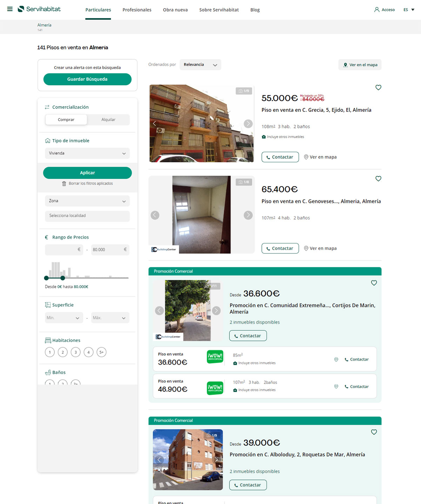Open the Vivienda property type dropdown

(87, 153)
